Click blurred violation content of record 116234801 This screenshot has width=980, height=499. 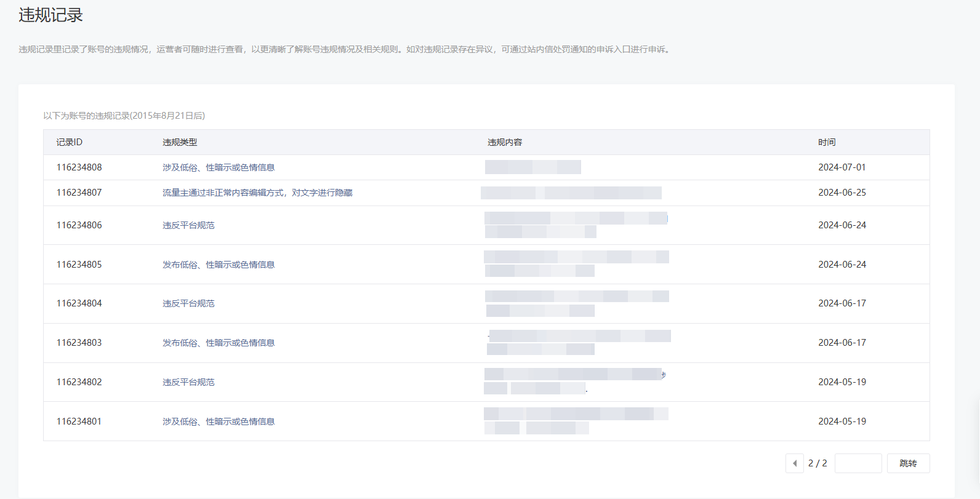pyautogui.click(x=576, y=421)
